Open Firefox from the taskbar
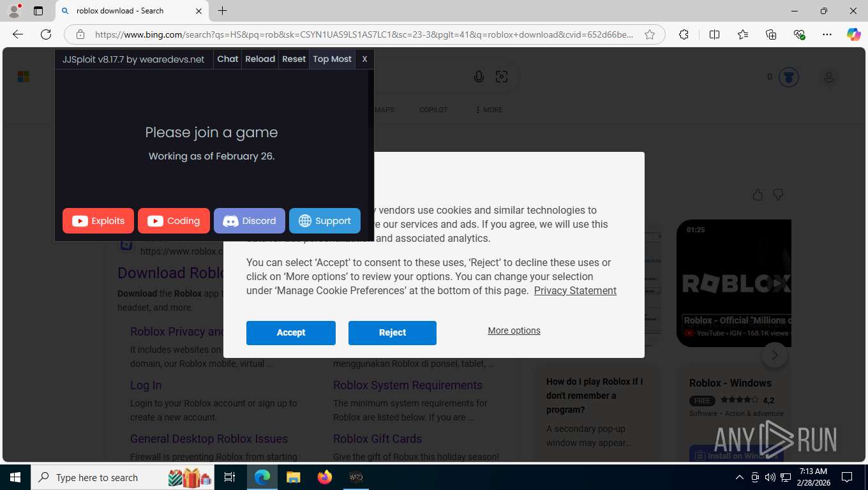The image size is (868, 490). pyautogui.click(x=325, y=477)
